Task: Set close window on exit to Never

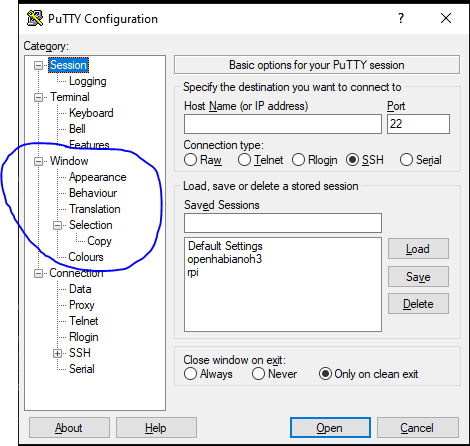Action: pos(259,374)
